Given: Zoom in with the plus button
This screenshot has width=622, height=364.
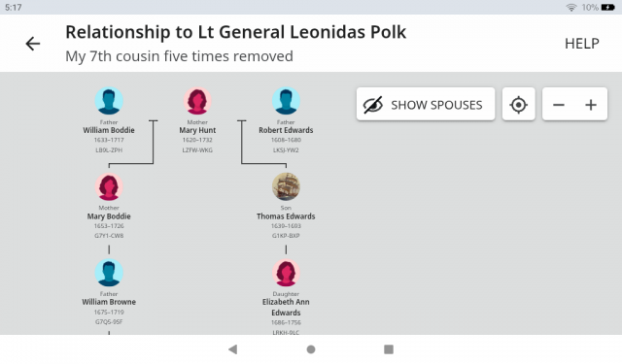Looking at the screenshot, I should [591, 105].
